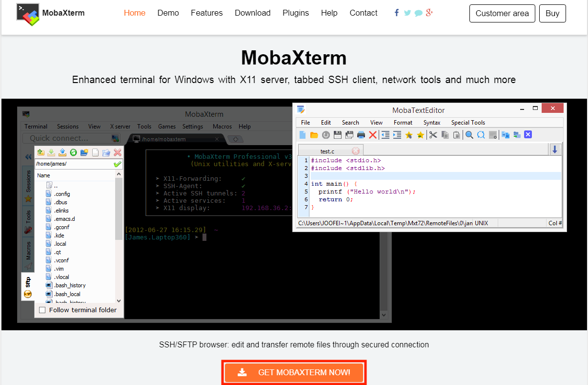Click the Download icon in SFTP toolbar
588x385 pixels.
tap(51, 152)
